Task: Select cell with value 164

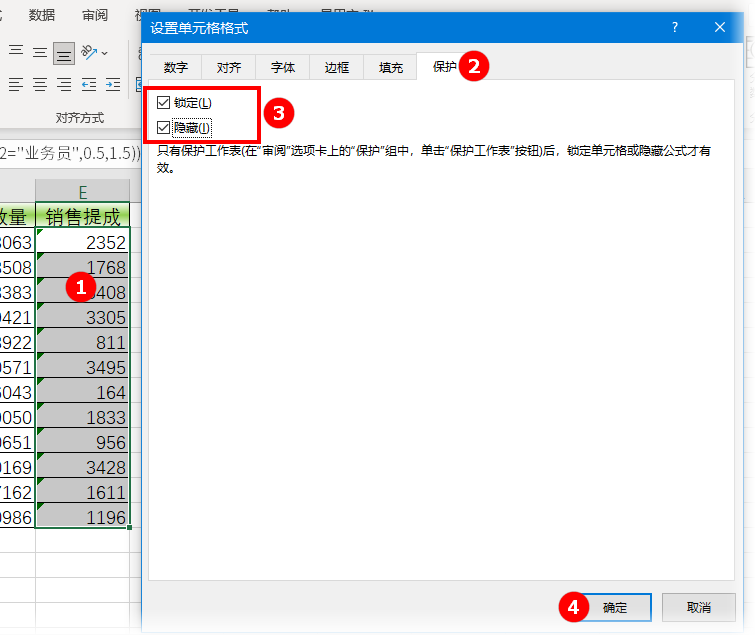Action: 82,391
